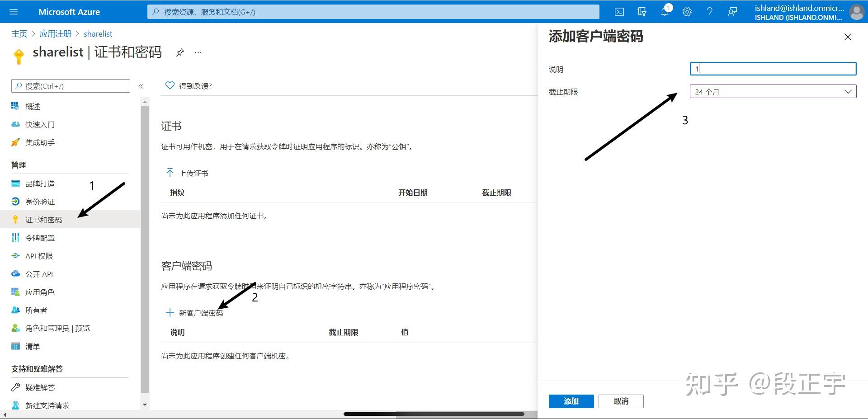
Task: Click the 公开 API sidebar icon
Action: pyautogui.click(x=15, y=274)
